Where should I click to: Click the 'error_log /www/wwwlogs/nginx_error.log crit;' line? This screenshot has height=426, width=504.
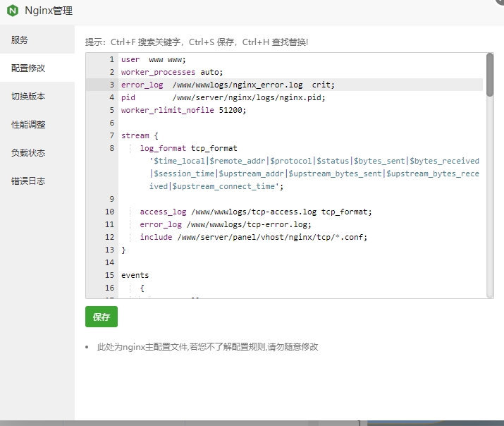pos(228,85)
